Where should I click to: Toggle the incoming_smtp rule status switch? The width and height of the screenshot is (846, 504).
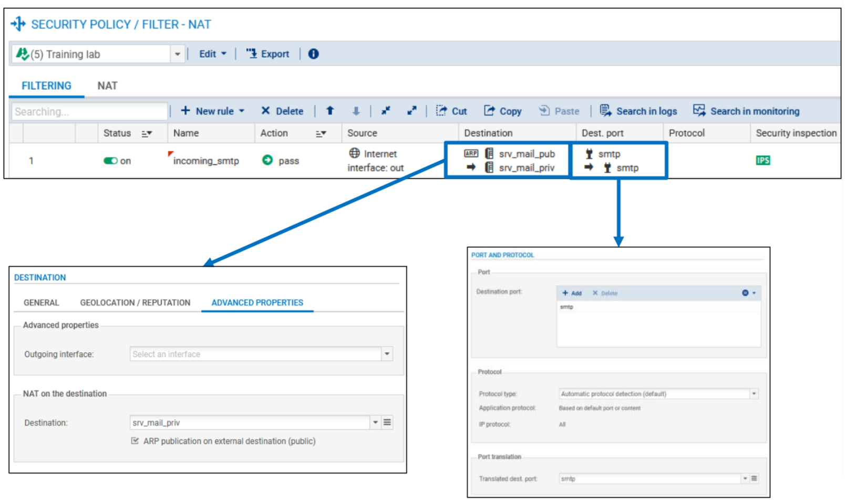click(110, 161)
